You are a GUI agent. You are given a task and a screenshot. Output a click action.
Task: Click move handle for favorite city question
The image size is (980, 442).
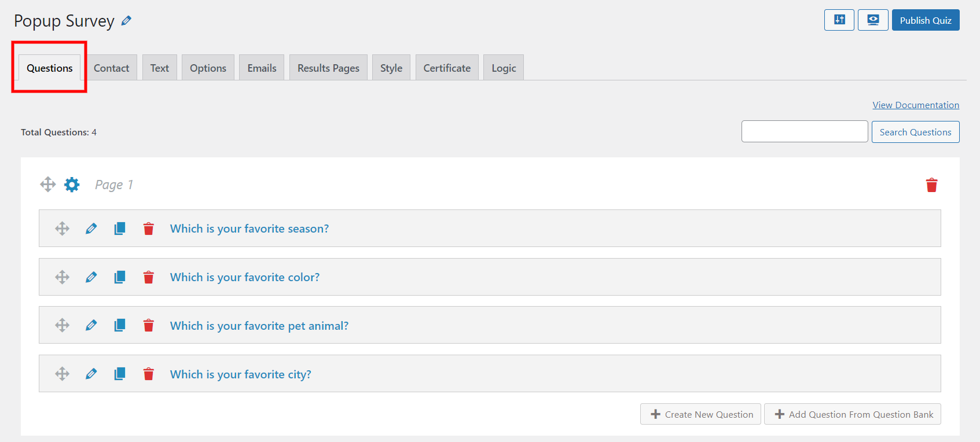coord(62,374)
